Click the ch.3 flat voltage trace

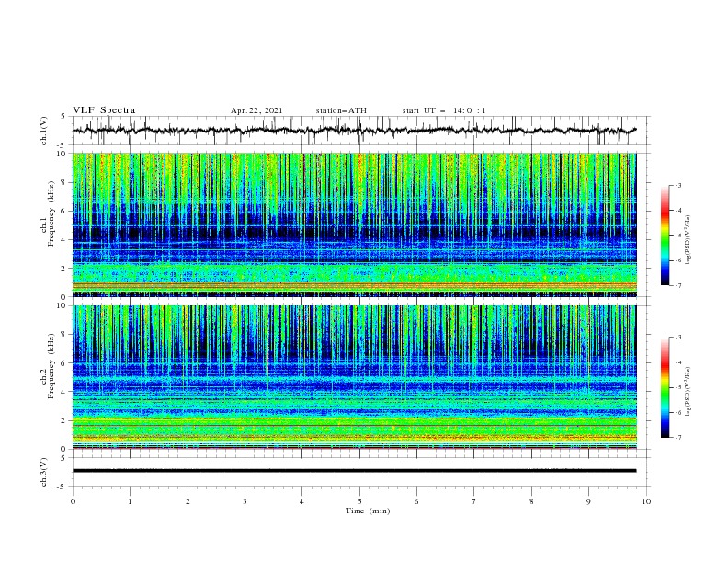pos(355,471)
